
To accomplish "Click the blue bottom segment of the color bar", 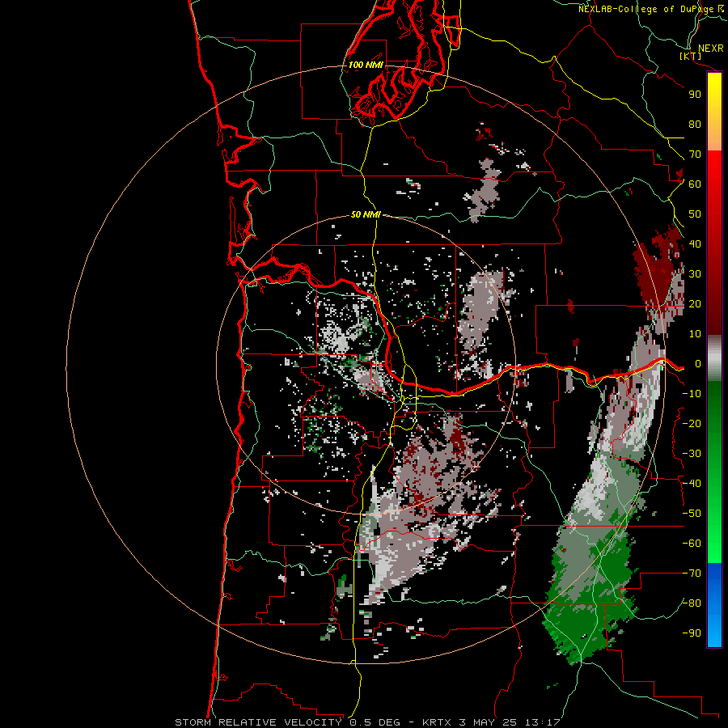I will pos(714,605).
